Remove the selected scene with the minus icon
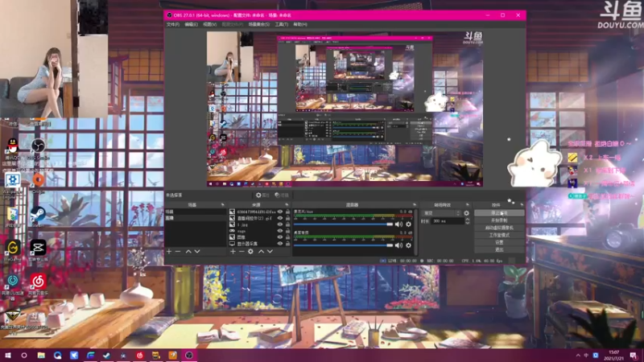Screen dimensions: 644x362 pyautogui.click(x=178, y=251)
